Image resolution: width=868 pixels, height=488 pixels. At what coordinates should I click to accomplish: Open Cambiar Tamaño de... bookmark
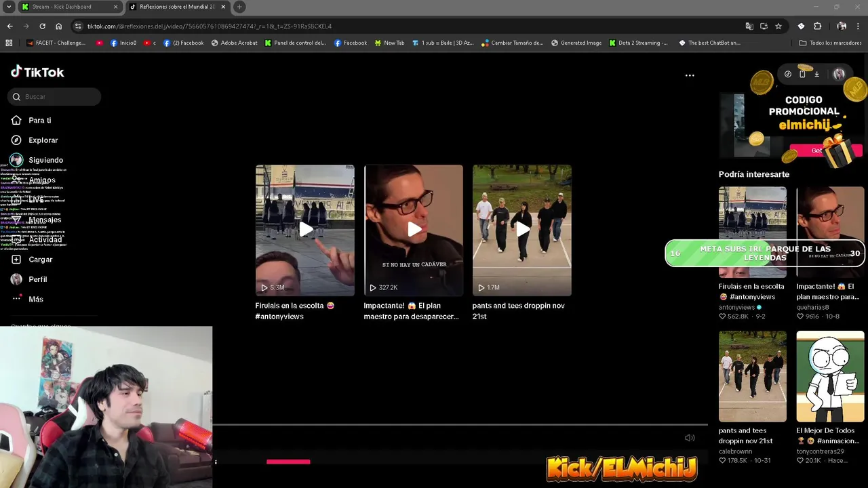tap(513, 43)
